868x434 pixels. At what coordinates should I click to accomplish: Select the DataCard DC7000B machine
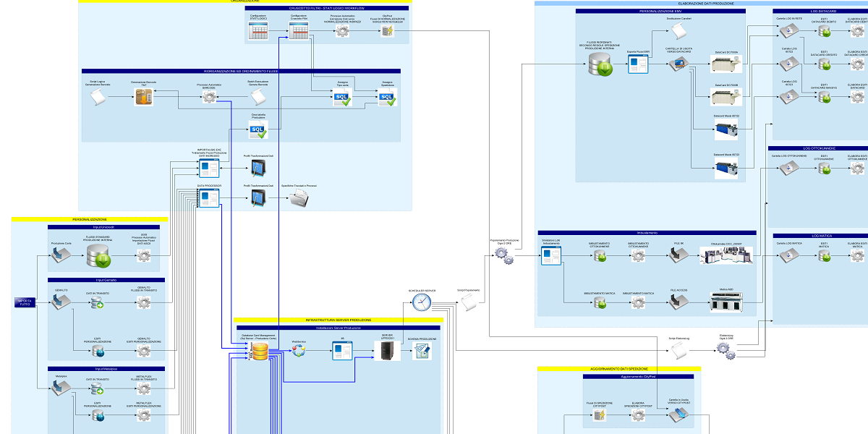[x=727, y=96]
